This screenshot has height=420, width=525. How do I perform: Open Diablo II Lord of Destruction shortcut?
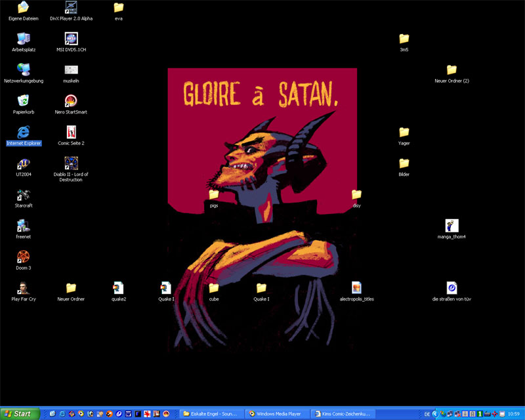(71, 163)
